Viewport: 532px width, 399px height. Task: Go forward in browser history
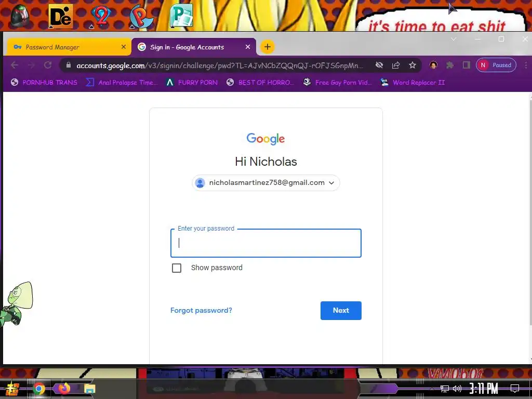coord(31,65)
